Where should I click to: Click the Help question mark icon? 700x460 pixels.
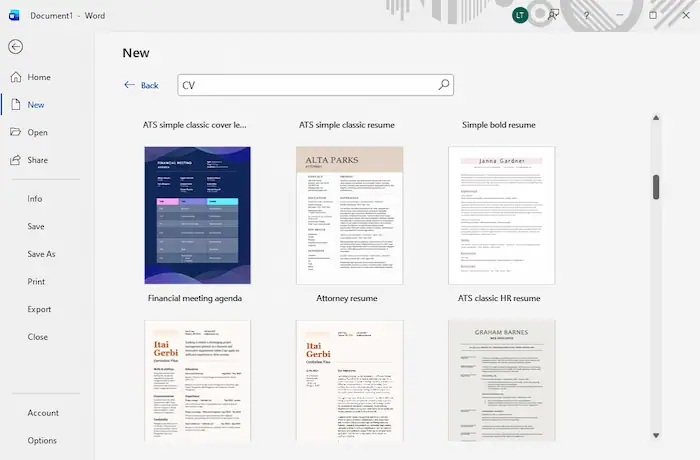pos(587,15)
